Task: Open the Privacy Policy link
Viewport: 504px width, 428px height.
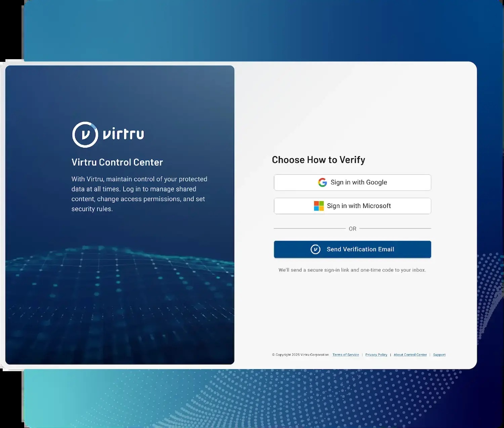Action: pyautogui.click(x=376, y=355)
